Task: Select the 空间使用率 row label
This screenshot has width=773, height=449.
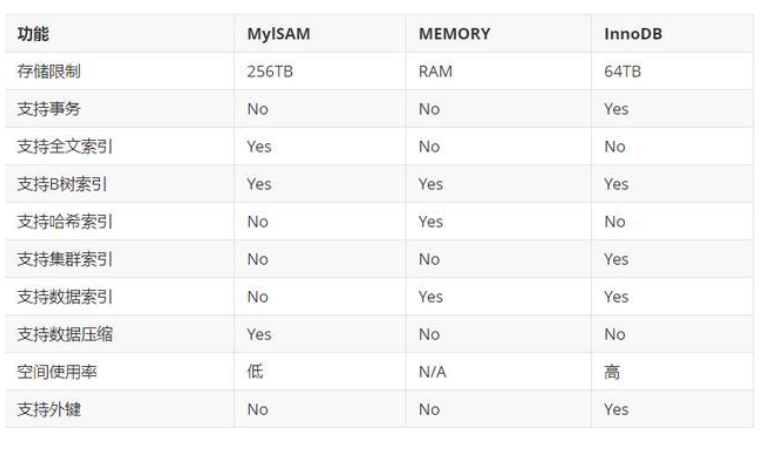Action: (57, 372)
